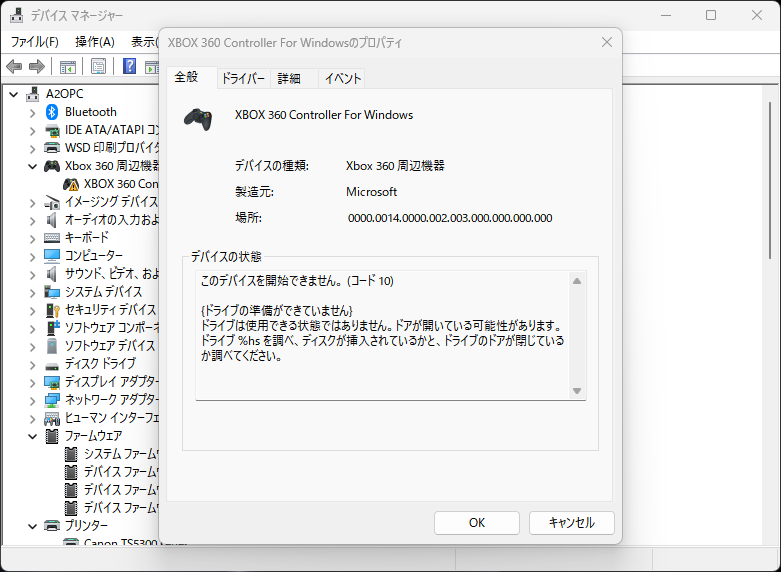The width and height of the screenshot is (781, 572).
Task: Click the blue Help toolbar icon
Action: [x=129, y=66]
